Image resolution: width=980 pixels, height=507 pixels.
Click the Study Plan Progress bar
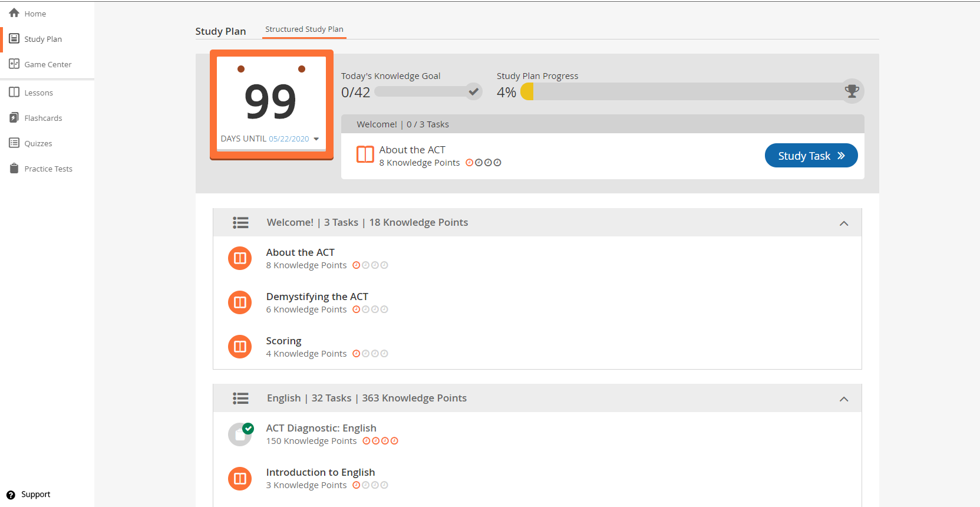[x=692, y=91]
